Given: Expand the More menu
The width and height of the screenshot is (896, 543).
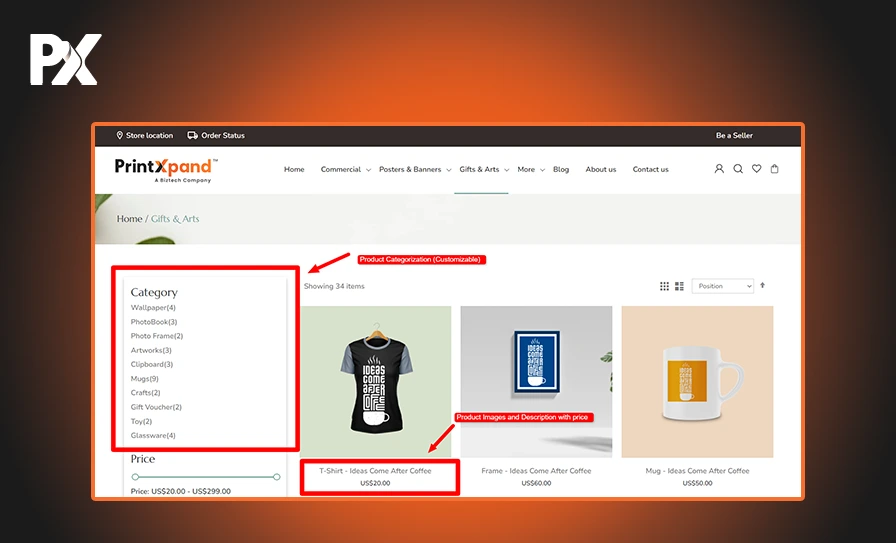Looking at the screenshot, I should (x=531, y=169).
